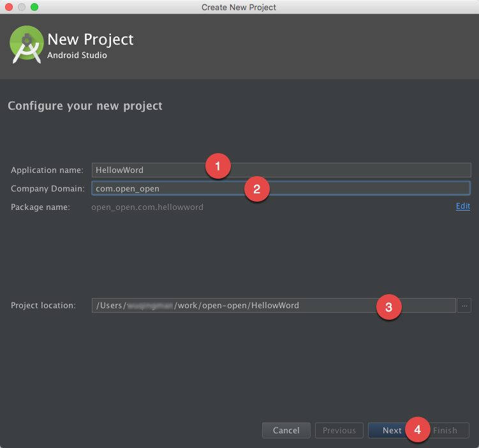Screen dimensions: 479x448
Task: Maximize the window with the green button
Action: click(x=34, y=7)
